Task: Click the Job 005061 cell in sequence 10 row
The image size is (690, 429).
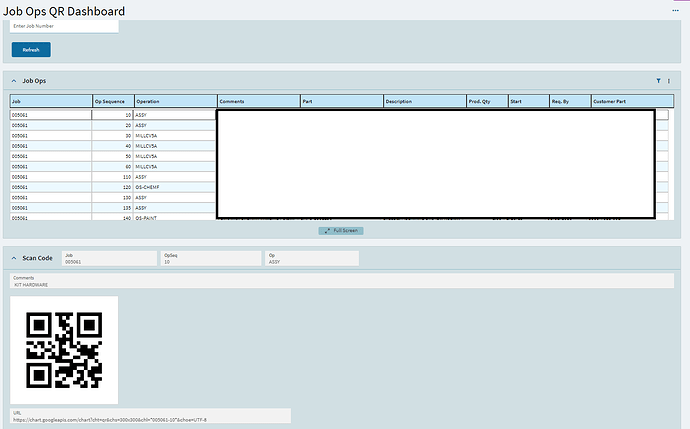Action: point(51,115)
